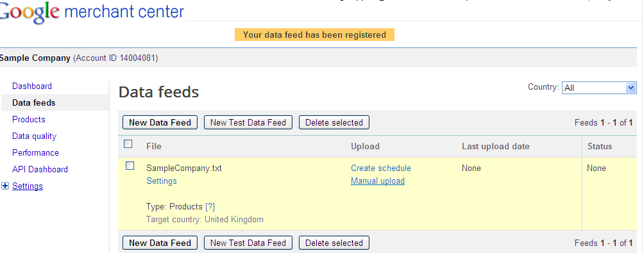The height and width of the screenshot is (253, 644).
Task: Open the Country dropdown list
Action: click(x=599, y=88)
